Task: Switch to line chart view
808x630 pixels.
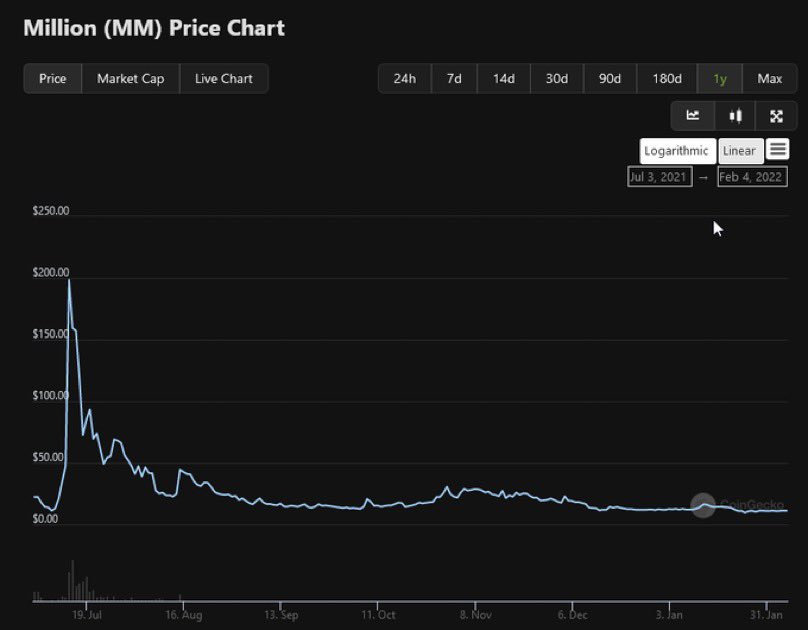Action: coord(692,115)
